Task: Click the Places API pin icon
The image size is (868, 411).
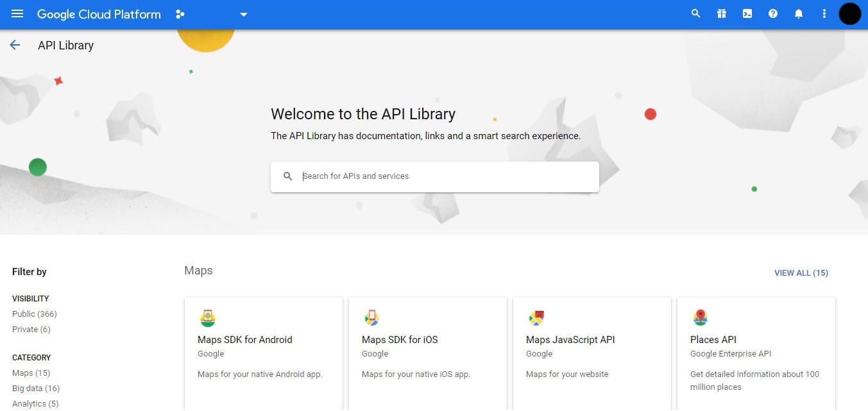Action: click(x=699, y=317)
